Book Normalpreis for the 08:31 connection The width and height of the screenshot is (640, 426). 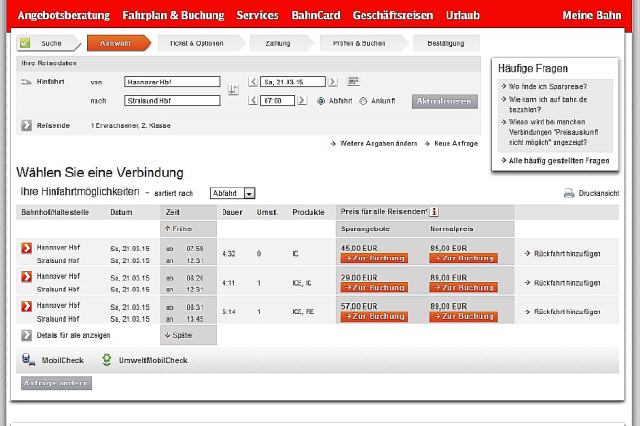pos(463,317)
